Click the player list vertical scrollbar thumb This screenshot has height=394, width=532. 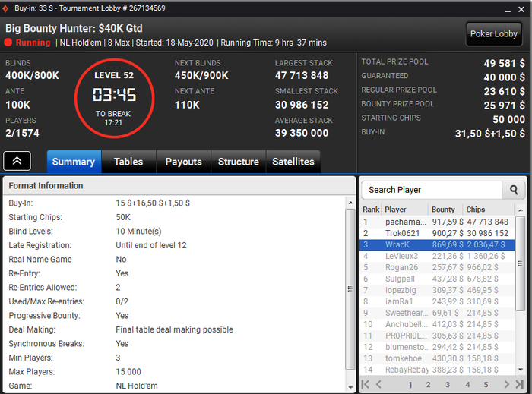(520, 263)
